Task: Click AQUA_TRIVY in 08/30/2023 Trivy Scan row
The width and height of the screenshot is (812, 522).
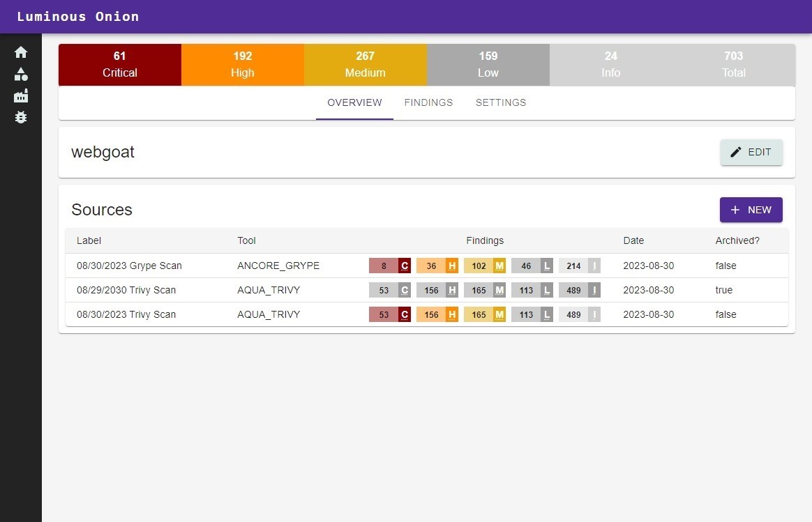Action: (269, 314)
